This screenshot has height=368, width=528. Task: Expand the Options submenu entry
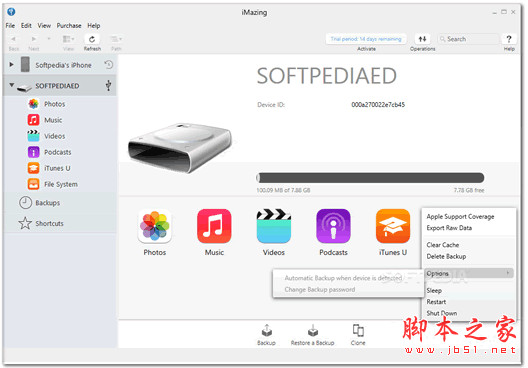click(469, 273)
